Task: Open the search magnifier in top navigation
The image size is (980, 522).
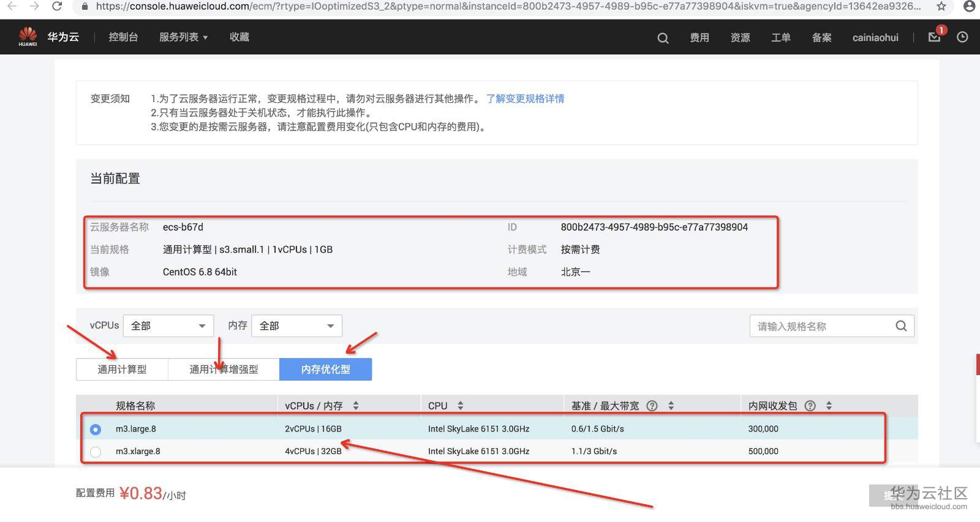Action: pos(663,38)
